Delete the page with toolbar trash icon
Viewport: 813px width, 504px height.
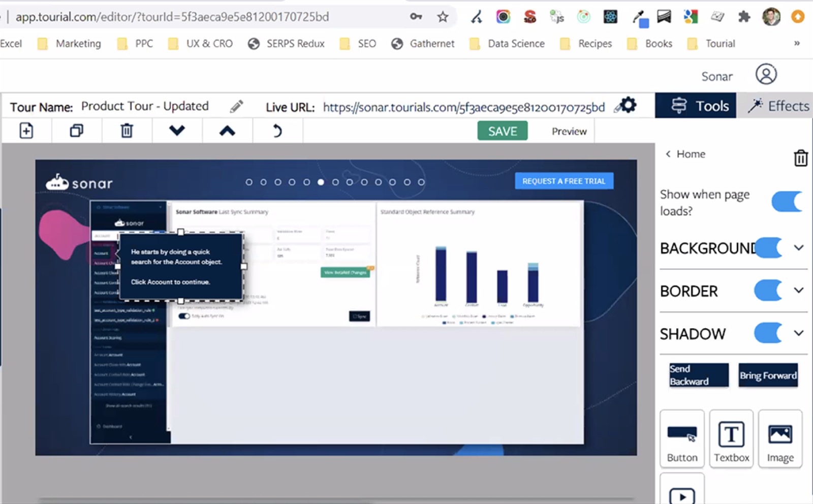tap(127, 131)
